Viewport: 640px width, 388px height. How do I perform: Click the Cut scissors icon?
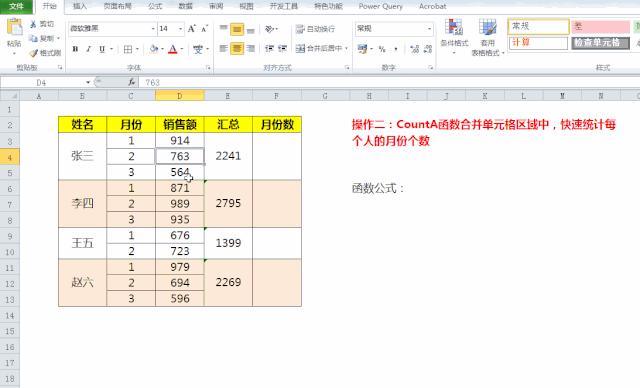point(33,24)
